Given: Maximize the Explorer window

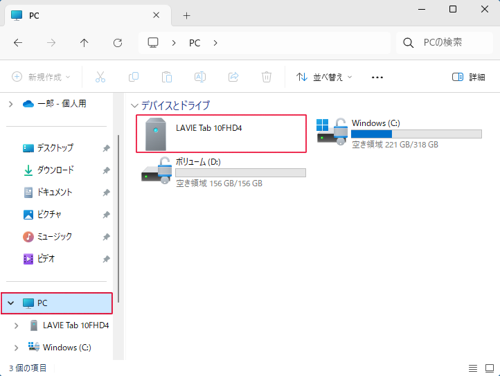Looking at the screenshot, I should tap(453, 9).
